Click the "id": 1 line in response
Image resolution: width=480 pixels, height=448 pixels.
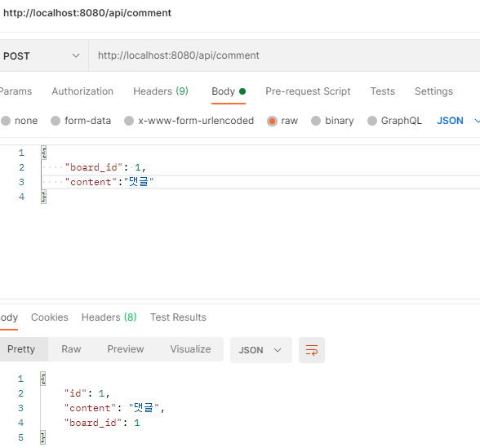pos(87,393)
